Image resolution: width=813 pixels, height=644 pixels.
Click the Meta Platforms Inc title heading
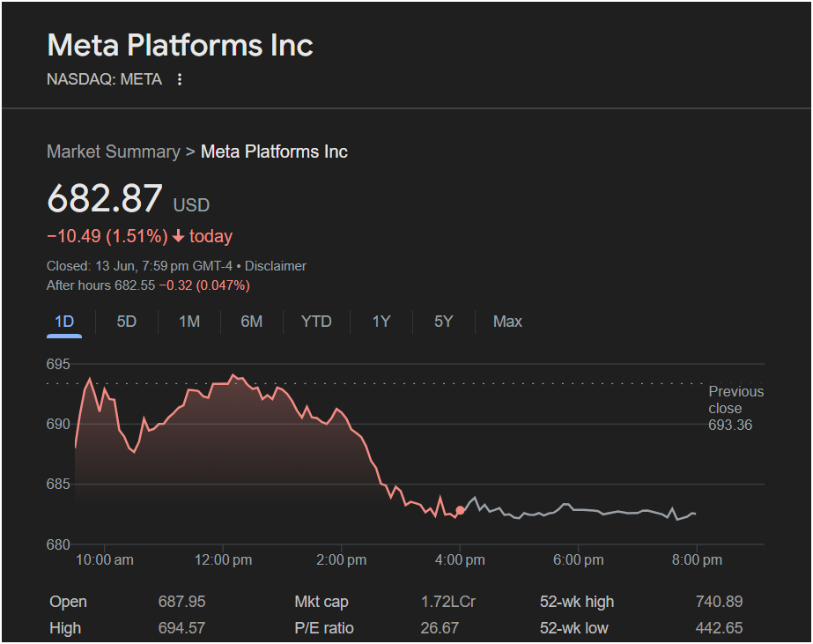(180, 45)
